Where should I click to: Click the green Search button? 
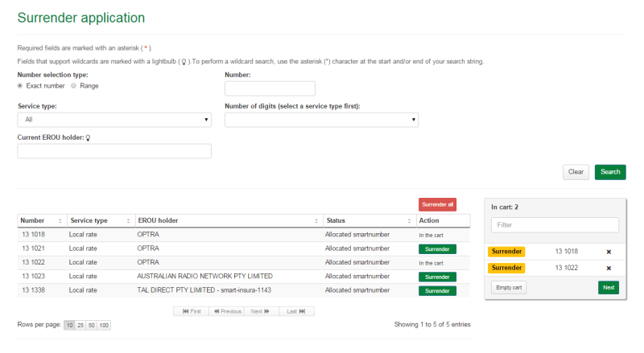(x=610, y=172)
